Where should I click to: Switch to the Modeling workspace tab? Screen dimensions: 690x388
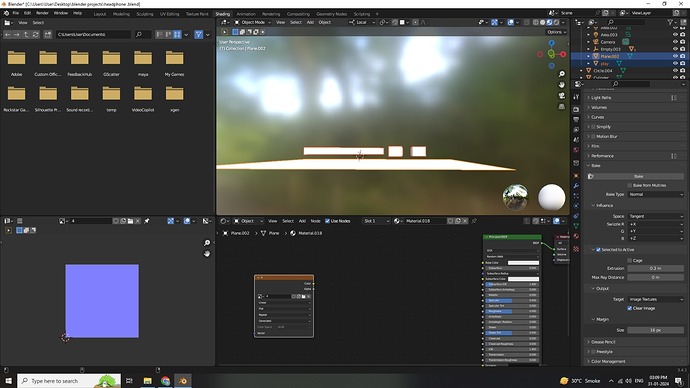click(121, 14)
